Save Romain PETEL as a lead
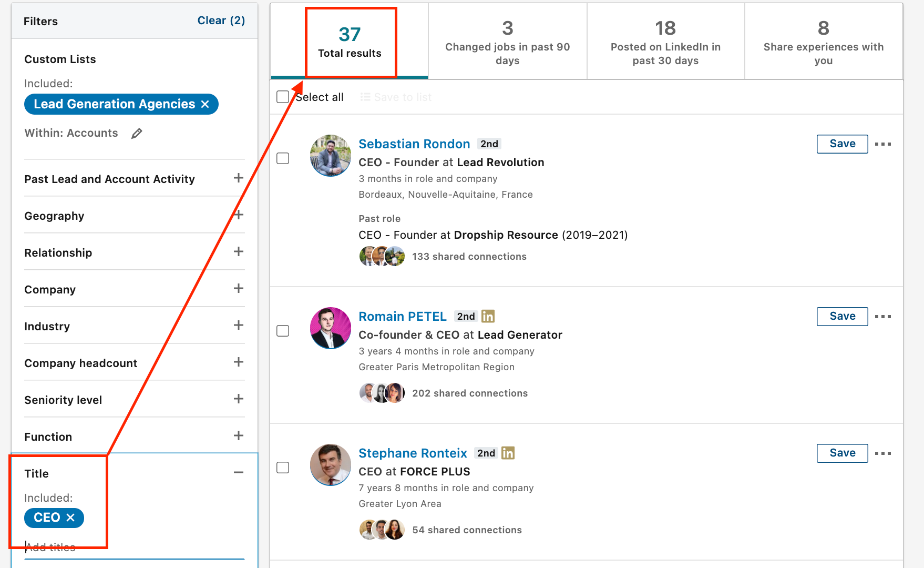Image resolution: width=924 pixels, height=568 pixels. 843,317
